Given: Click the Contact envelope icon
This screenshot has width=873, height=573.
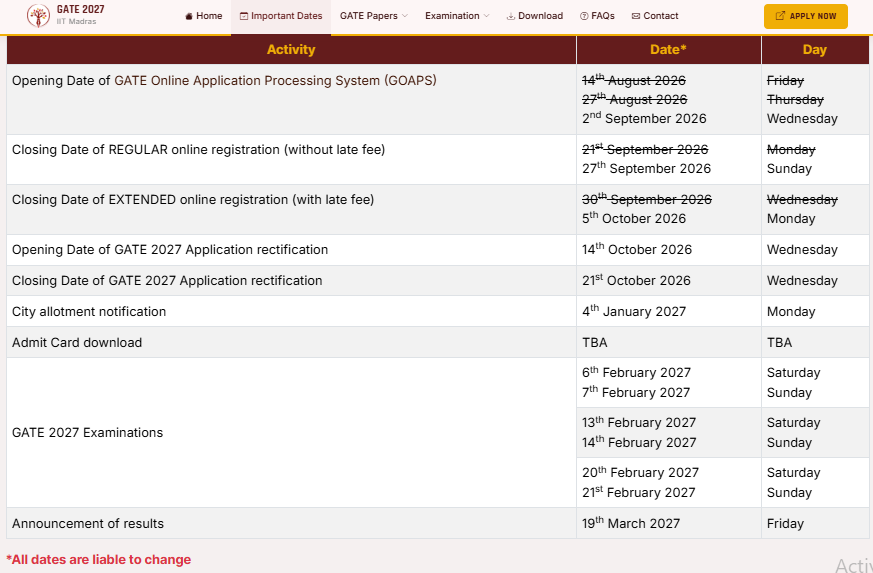Looking at the screenshot, I should 636,16.
